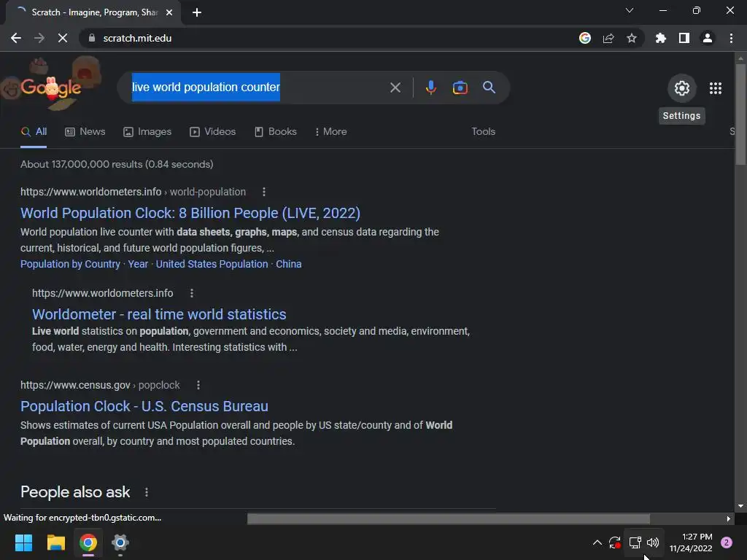The image size is (747, 560).
Task: Click the Google account G icon in address bar
Action: point(585,38)
